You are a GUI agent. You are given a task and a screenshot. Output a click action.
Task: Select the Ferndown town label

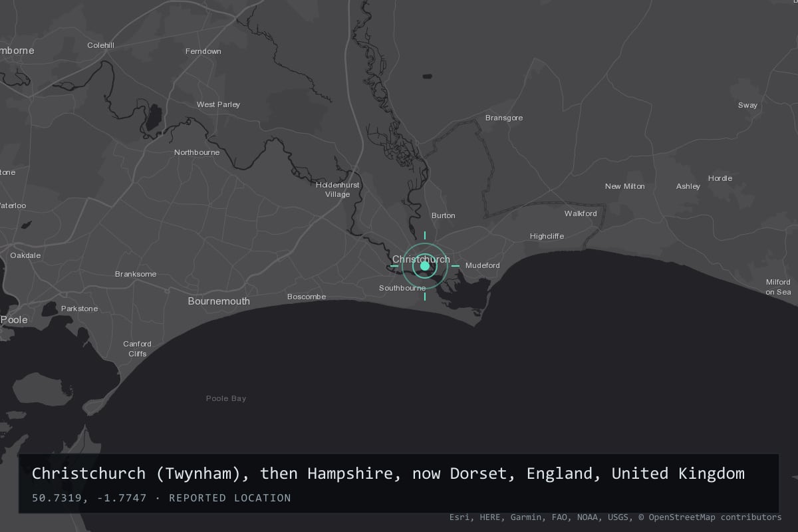pyautogui.click(x=203, y=51)
